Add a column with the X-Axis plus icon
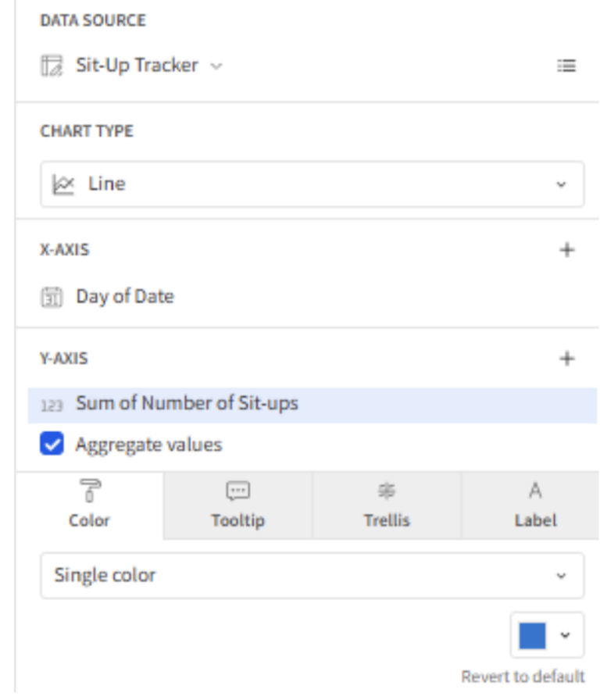Image resolution: width=600 pixels, height=700 pixels. tap(567, 249)
